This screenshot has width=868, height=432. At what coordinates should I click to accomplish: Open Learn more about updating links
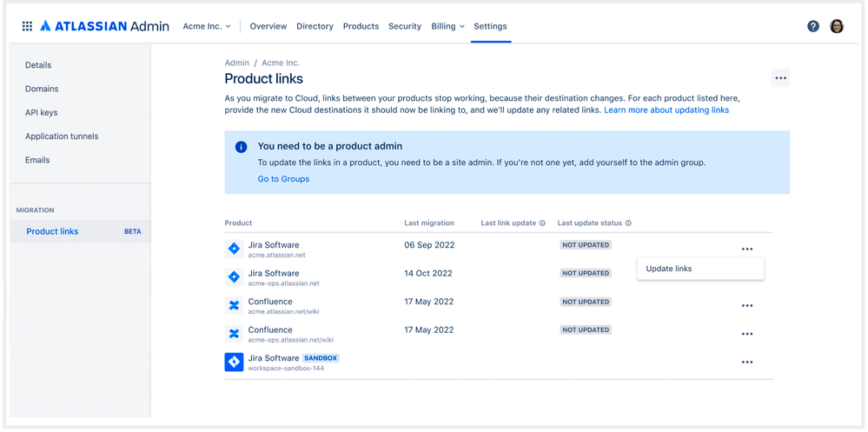(x=666, y=110)
